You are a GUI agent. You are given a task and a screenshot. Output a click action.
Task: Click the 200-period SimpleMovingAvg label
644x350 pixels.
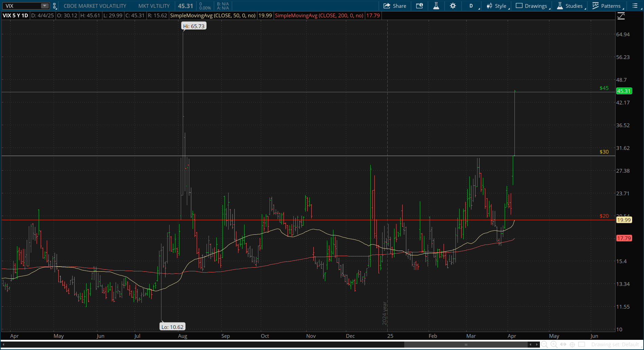pyautogui.click(x=319, y=16)
